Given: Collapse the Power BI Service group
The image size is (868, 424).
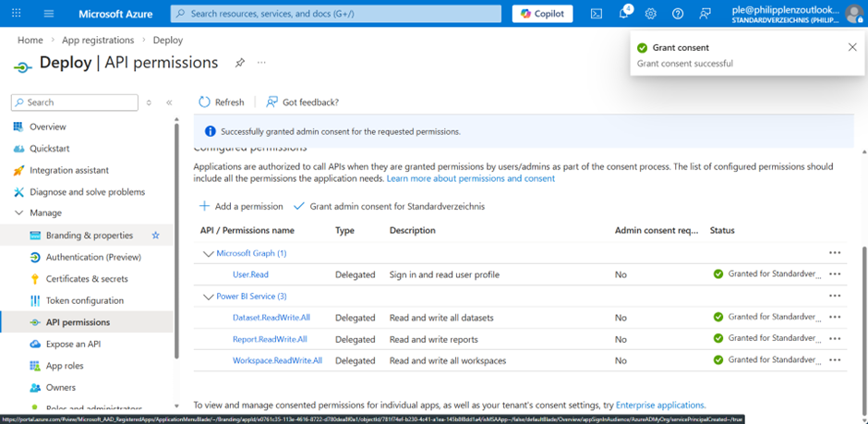Looking at the screenshot, I should 207,297.
